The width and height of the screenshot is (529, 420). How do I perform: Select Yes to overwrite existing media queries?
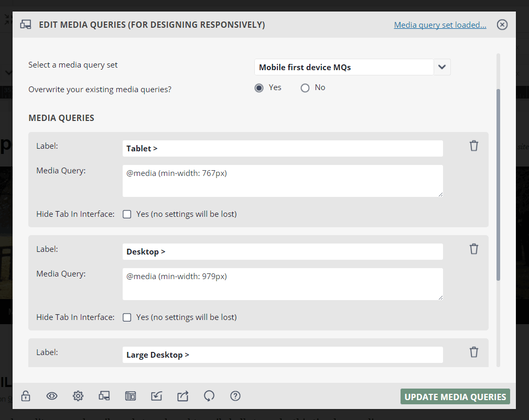[x=259, y=87]
